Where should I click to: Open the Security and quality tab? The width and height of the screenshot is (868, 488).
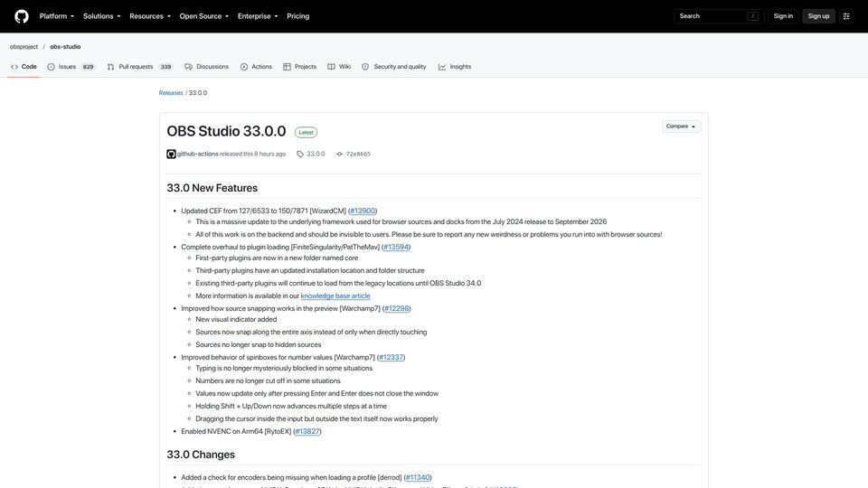[393, 66]
